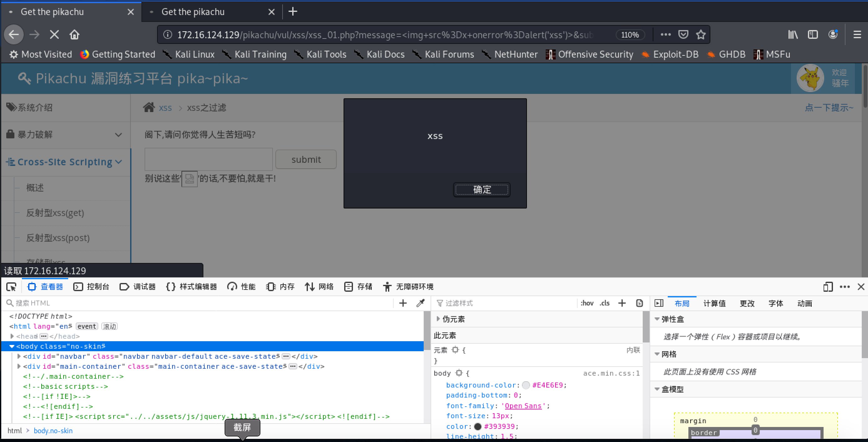Expand the head element node
Screen dimensions: 868x442
(12, 336)
